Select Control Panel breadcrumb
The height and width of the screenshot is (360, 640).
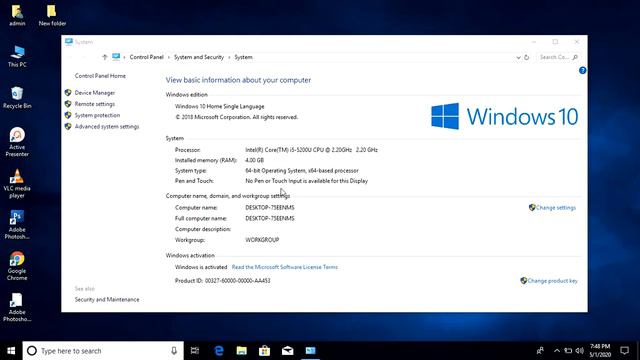(147, 57)
